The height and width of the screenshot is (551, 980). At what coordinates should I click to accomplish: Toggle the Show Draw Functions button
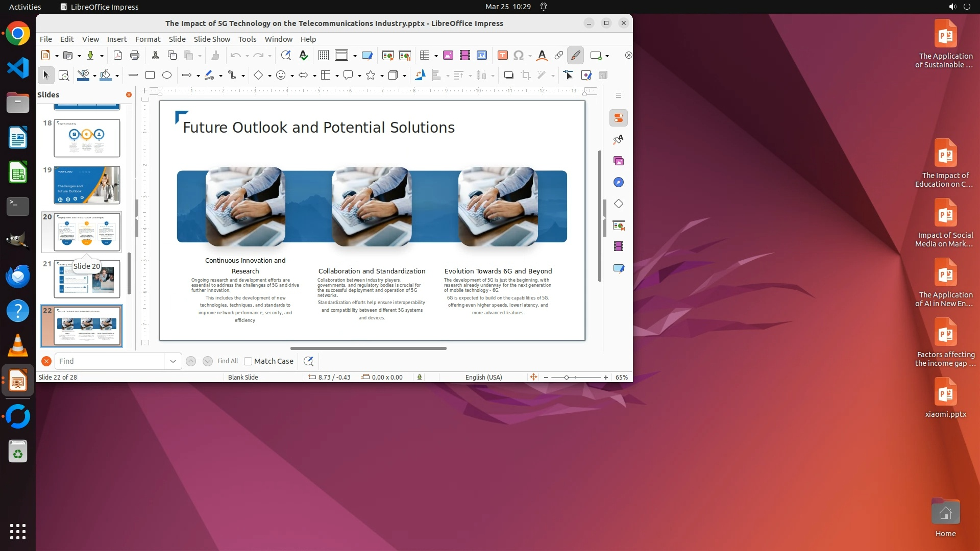point(575,55)
